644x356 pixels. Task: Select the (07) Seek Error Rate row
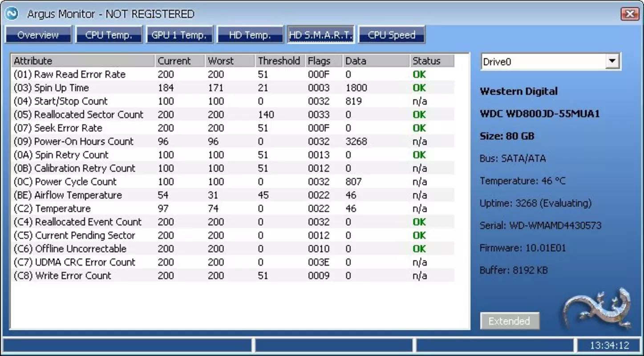click(x=233, y=128)
